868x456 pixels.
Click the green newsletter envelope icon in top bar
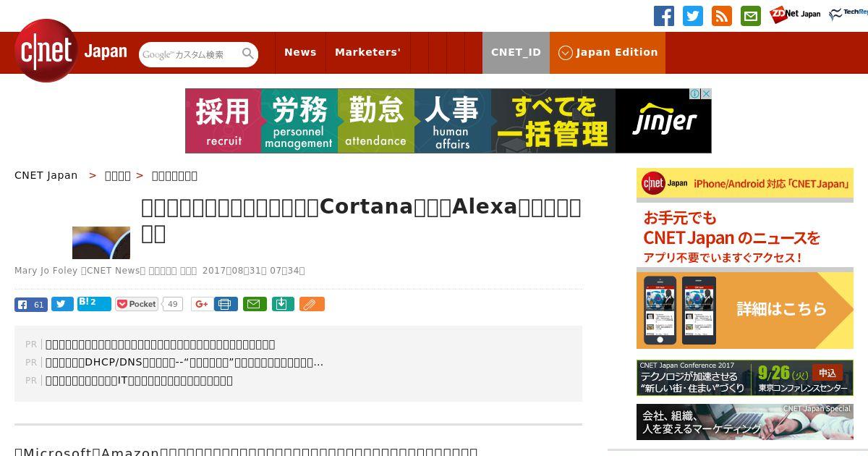click(x=751, y=16)
